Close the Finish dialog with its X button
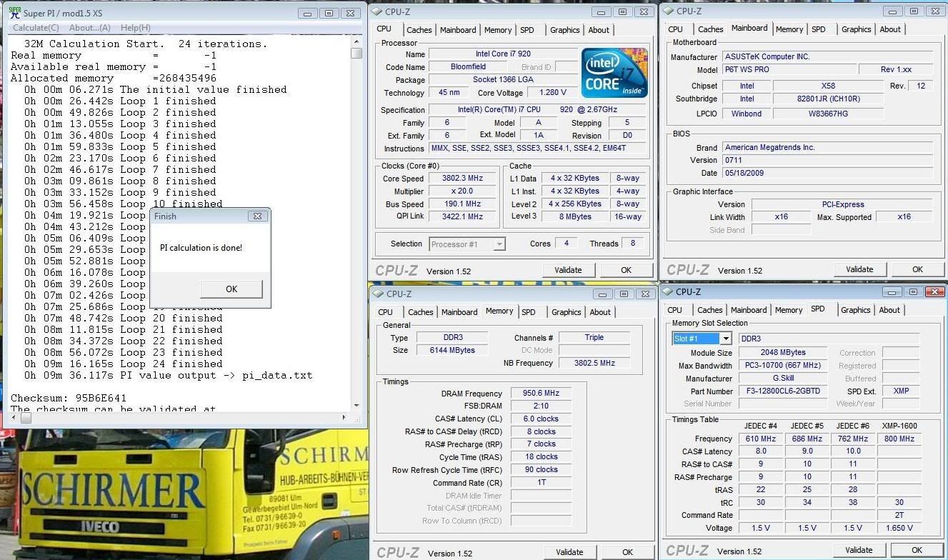Viewport: 948px width, 560px height. 257,216
